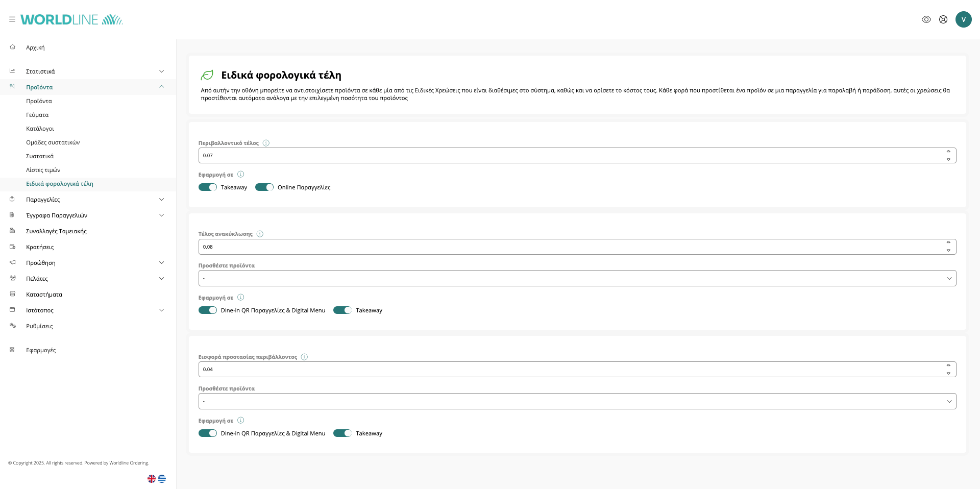Viewport: 980px width, 489px height.
Task: Click info icon next to Περιβαλλοντικό τέλος
Action: (x=266, y=143)
